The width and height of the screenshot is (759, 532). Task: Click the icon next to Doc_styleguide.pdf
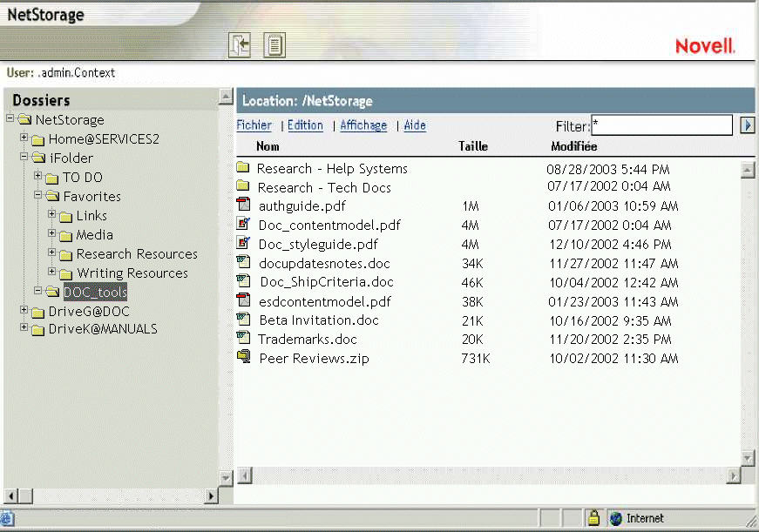[x=243, y=242]
